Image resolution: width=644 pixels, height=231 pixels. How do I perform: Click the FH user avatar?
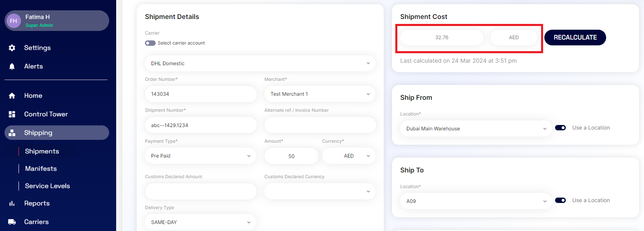pyautogui.click(x=14, y=21)
